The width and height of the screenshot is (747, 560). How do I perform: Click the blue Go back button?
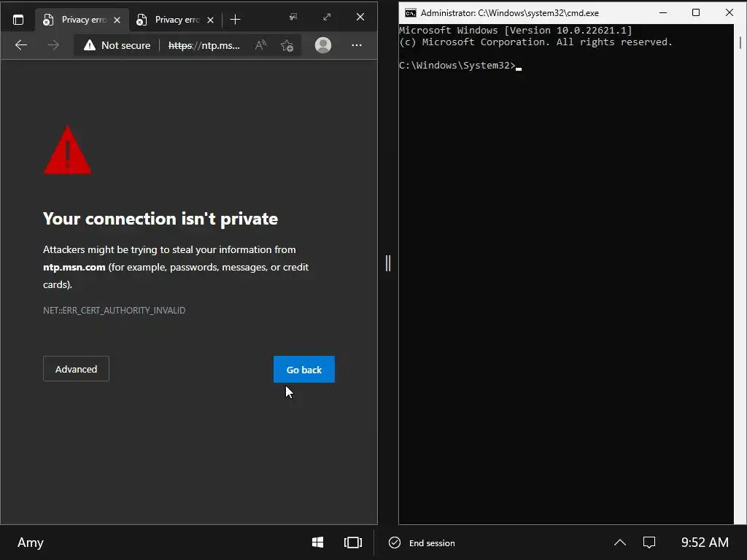point(304,370)
